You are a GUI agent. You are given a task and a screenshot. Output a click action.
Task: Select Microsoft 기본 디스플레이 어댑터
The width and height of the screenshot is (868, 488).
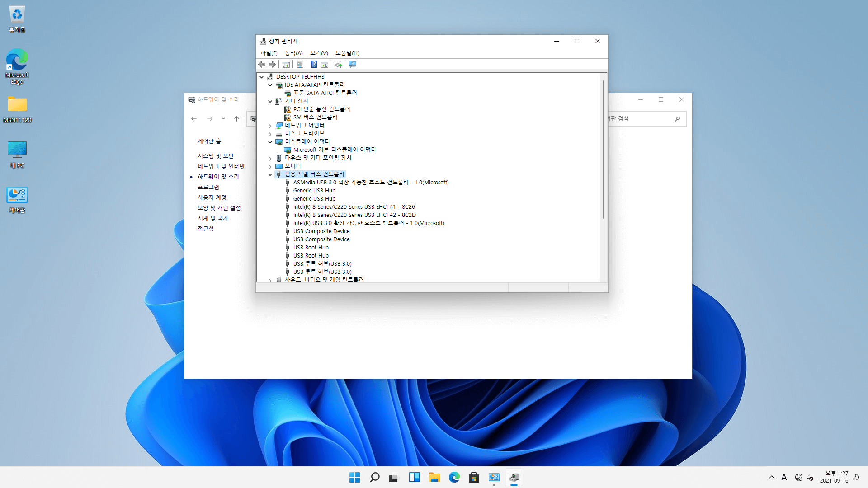tap(334, 150)
